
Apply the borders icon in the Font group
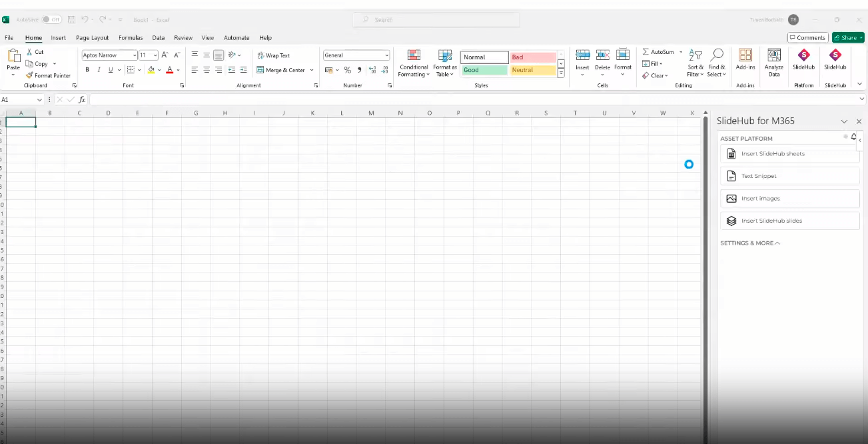coord(131,70)
